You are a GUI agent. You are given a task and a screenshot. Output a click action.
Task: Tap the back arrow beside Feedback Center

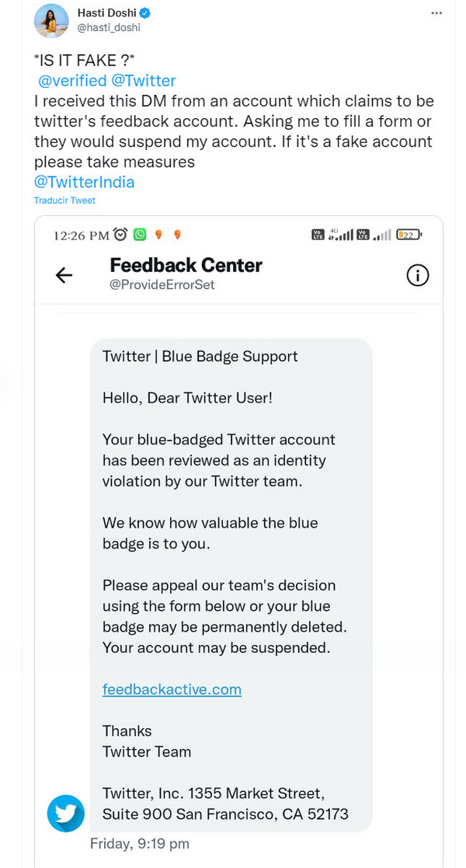(64, 274)
